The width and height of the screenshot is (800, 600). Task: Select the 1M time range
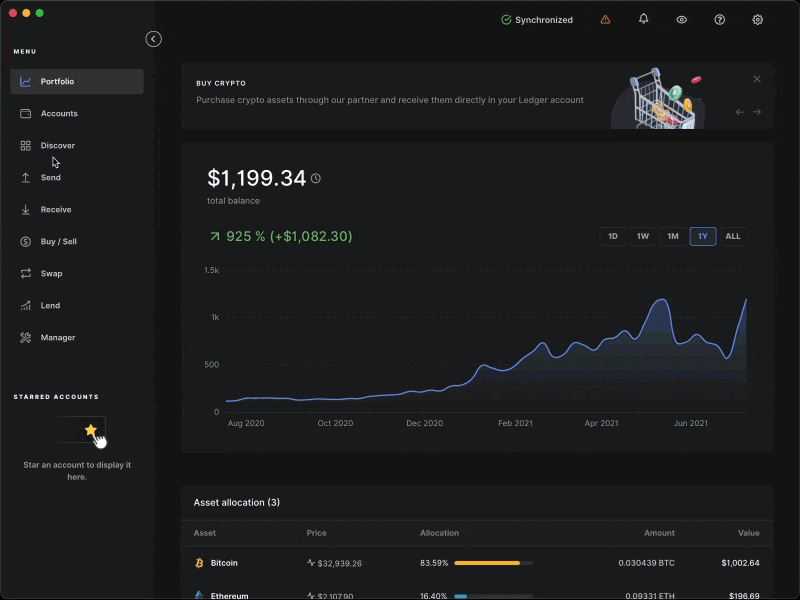(673, 236)
